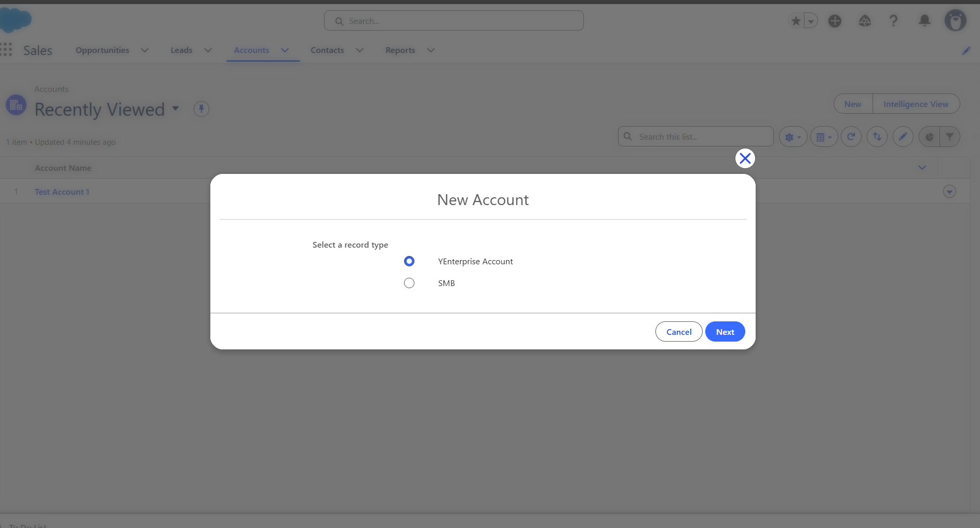Expand the Reports tab menu chevron
Image resolution: width=980 pixels, height=528 pixels.
(431, 50)
